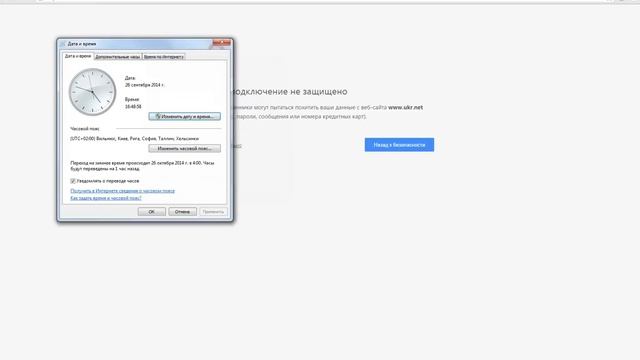The image size is (640, 360).
Task: Switch to the 'Дата и время' tab
Action: coord(78,56)
